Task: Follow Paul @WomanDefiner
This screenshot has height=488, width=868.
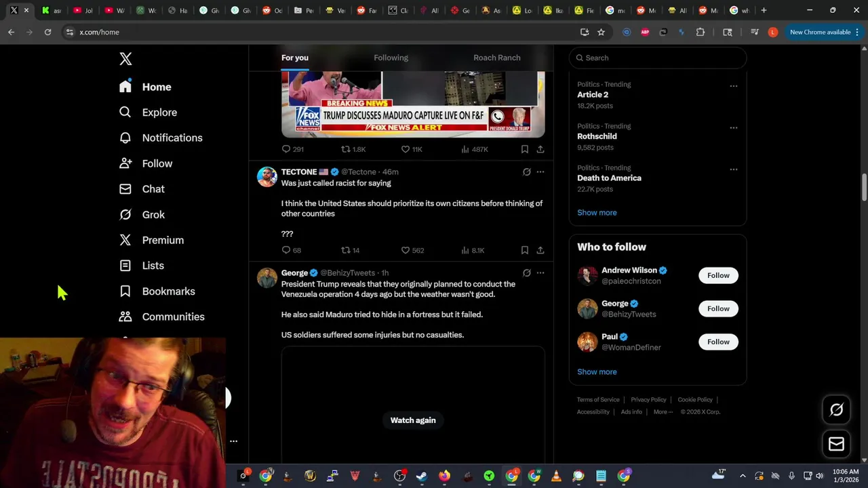Action: (x=718, y=342)
